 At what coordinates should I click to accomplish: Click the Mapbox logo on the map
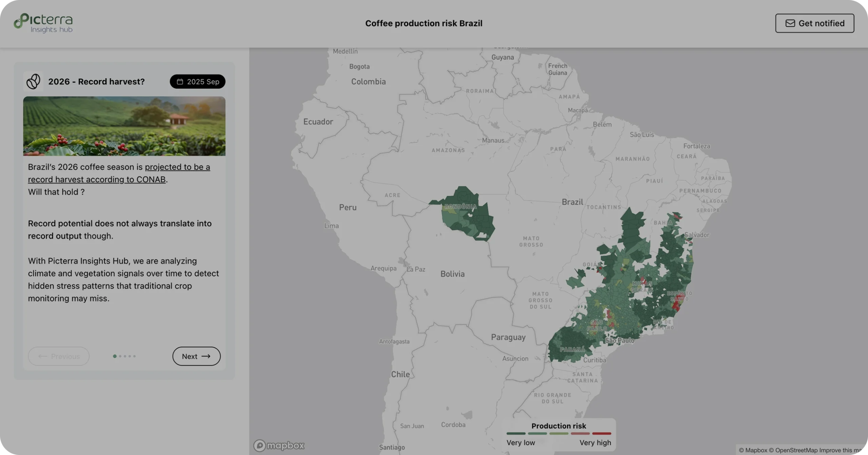pos(279,445)
